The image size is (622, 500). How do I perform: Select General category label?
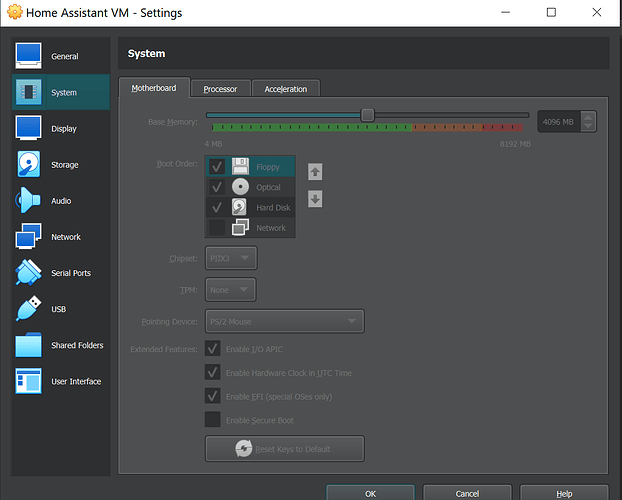click(x=65, y=56)
